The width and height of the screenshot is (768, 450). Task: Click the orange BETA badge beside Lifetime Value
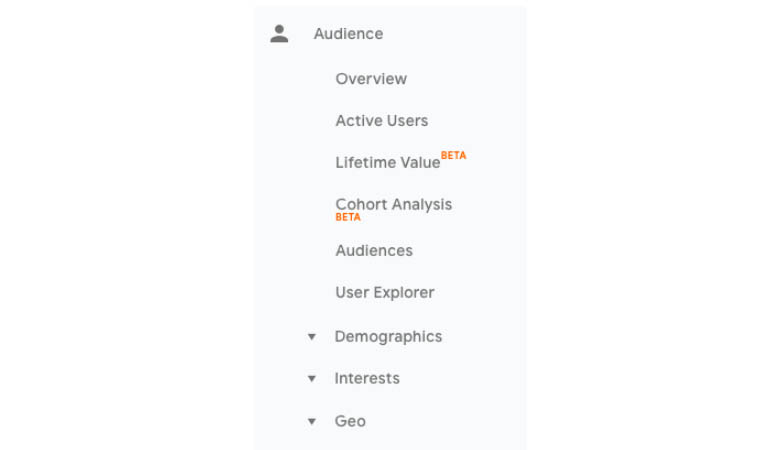click(454, 156)
